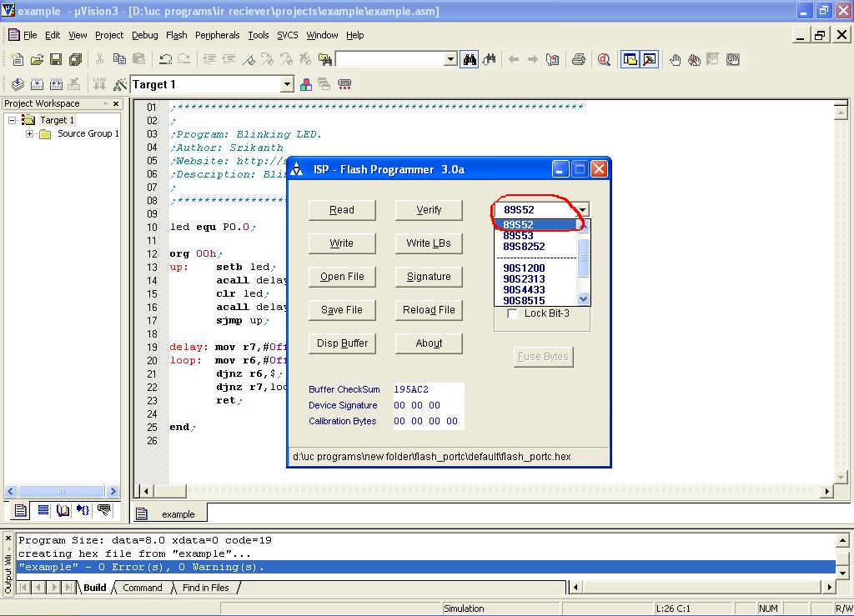Save the current file via floppy icon

tap(56, 59)
